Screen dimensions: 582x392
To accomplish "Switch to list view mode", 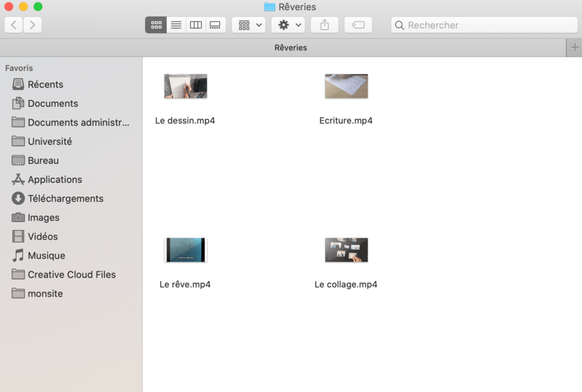I will pos(176,25).
